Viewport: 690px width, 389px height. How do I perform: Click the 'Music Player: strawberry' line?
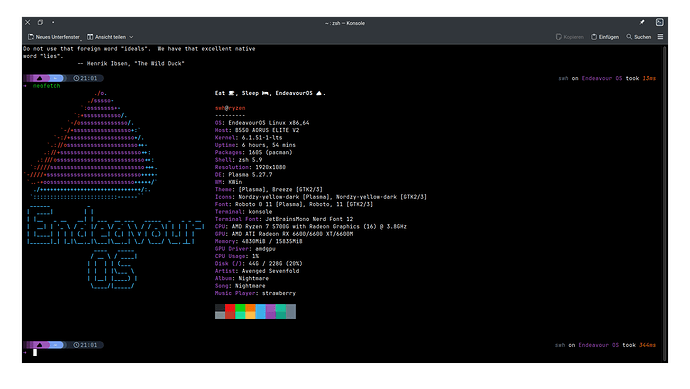(x=255, y=294)
